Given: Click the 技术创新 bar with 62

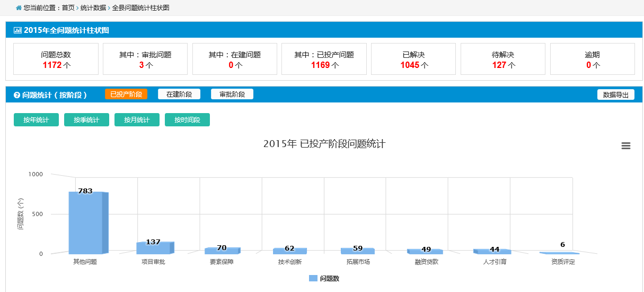Looking at the screenshot, I should (289, 251).
